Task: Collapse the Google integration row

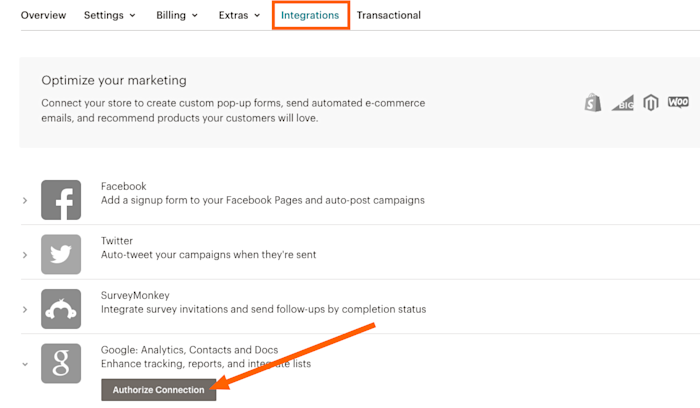Action: pos(25,364)
